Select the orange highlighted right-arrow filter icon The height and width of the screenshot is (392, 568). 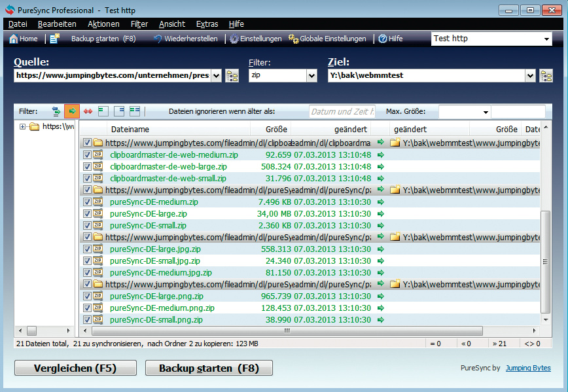[71, 111]
